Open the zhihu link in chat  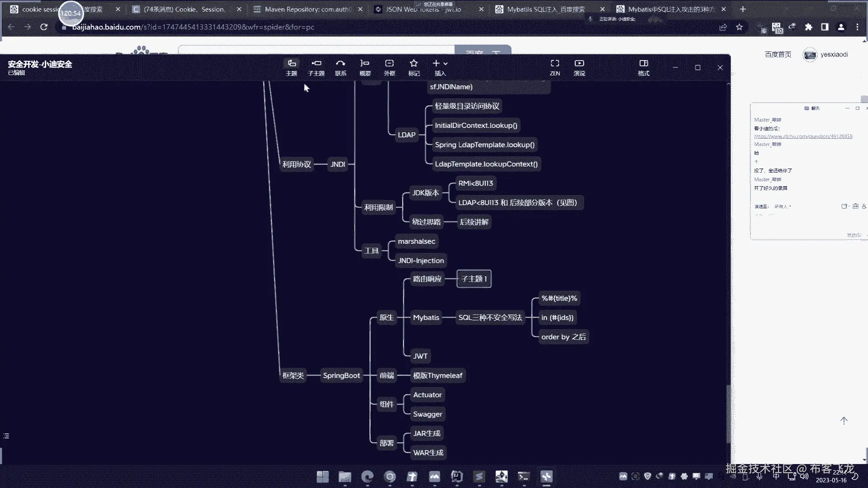point(803,136)
